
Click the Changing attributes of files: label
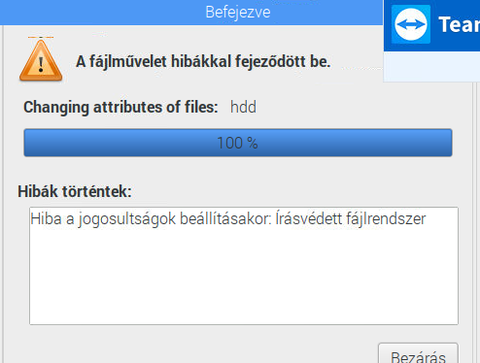pyautogui.click(x=121, y=107)
